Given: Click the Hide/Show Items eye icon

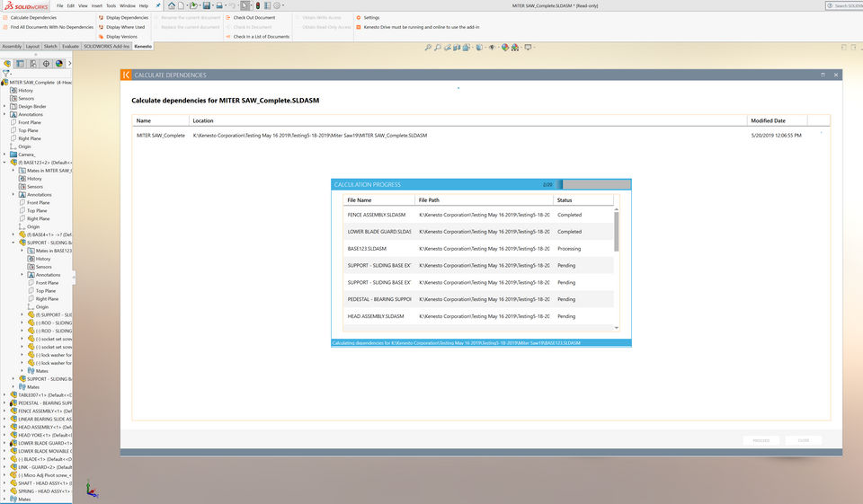Looking at the screenshot, I should pyautogui.click(x=492, y=48).
